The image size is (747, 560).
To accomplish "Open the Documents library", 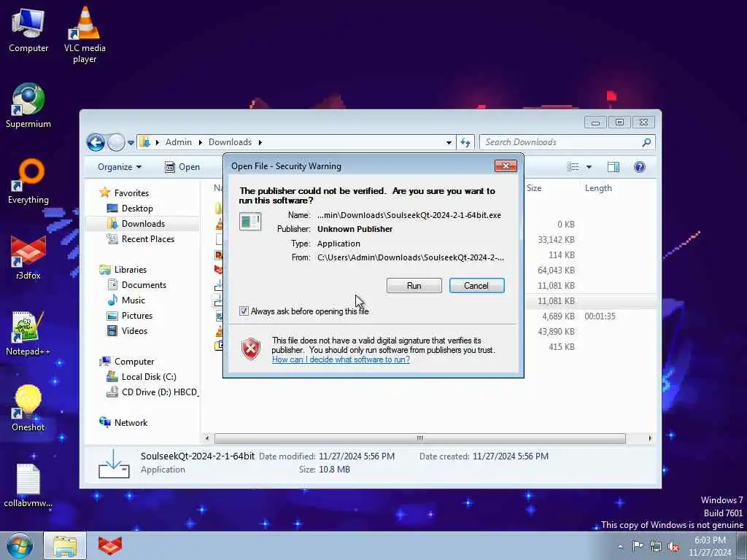I will (x=144, y=285).
